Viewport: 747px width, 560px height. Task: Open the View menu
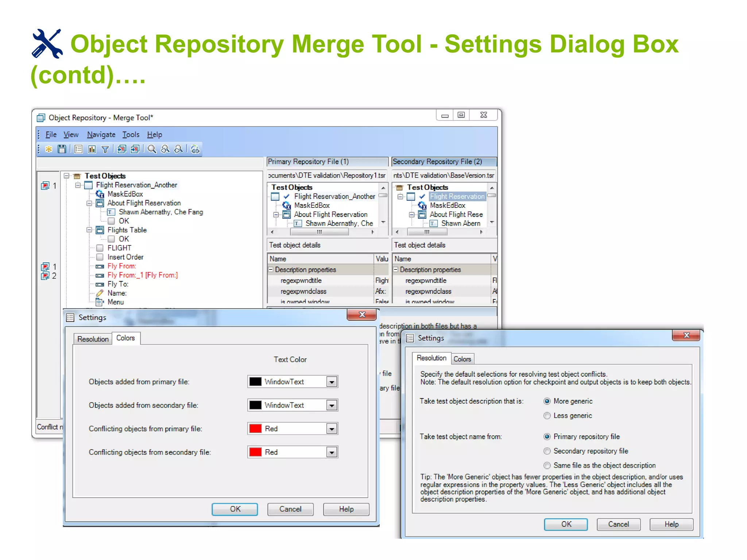click(x=71, y=135)
